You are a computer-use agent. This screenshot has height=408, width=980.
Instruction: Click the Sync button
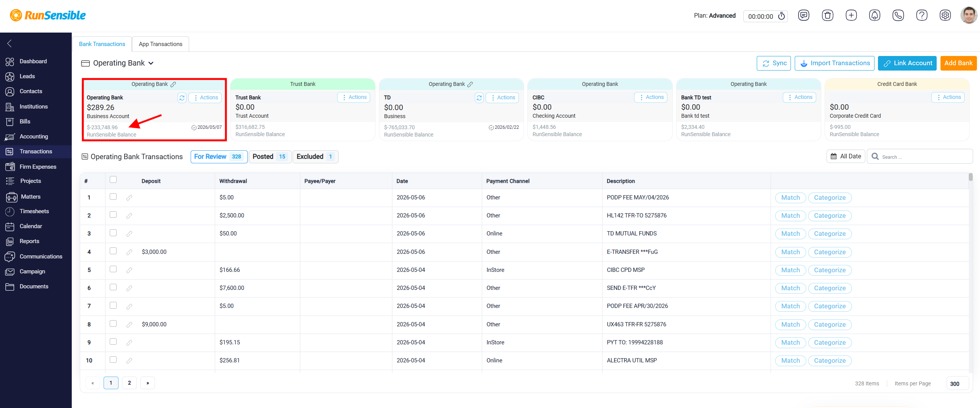[774, 63]
